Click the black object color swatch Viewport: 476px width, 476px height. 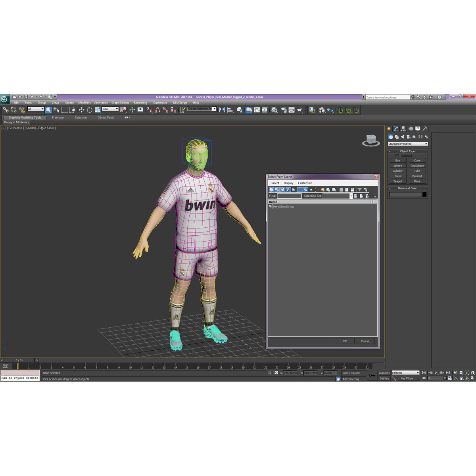424,194
